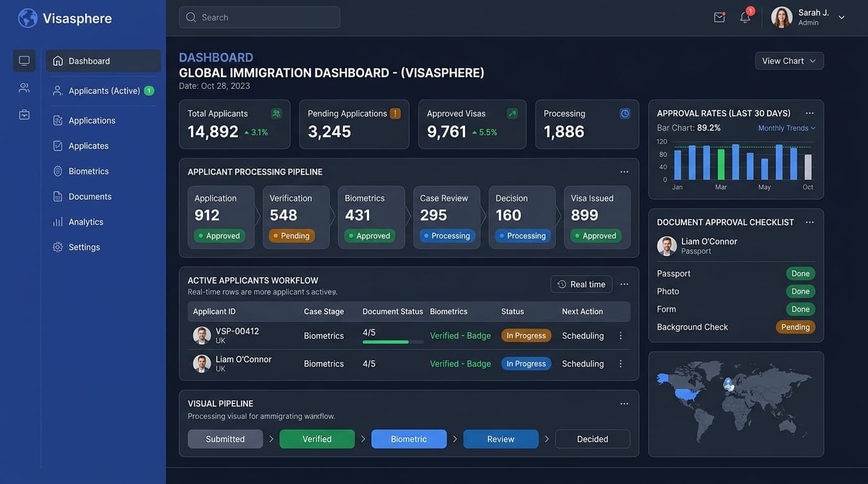Click the mail envelope icon

(719, 18)
